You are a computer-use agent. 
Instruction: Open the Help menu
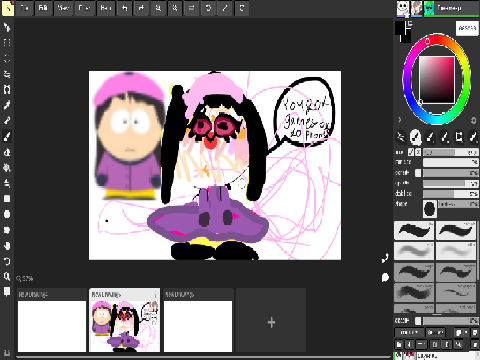[x=106, y=8]
